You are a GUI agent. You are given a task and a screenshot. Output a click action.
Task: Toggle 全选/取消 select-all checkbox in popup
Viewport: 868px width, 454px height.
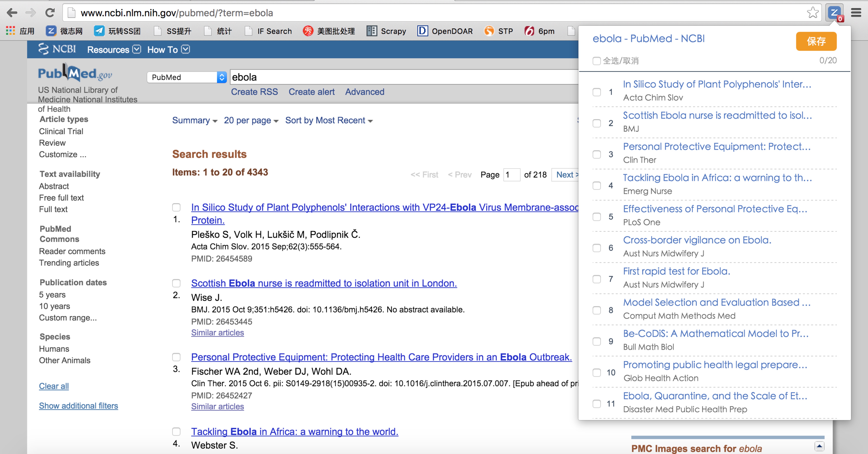point(596,61)
